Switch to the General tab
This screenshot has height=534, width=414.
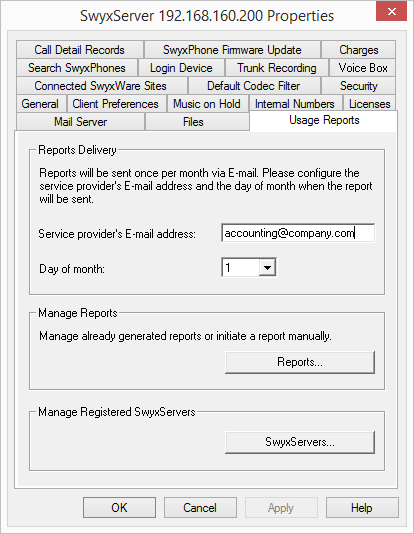[40, 104]
